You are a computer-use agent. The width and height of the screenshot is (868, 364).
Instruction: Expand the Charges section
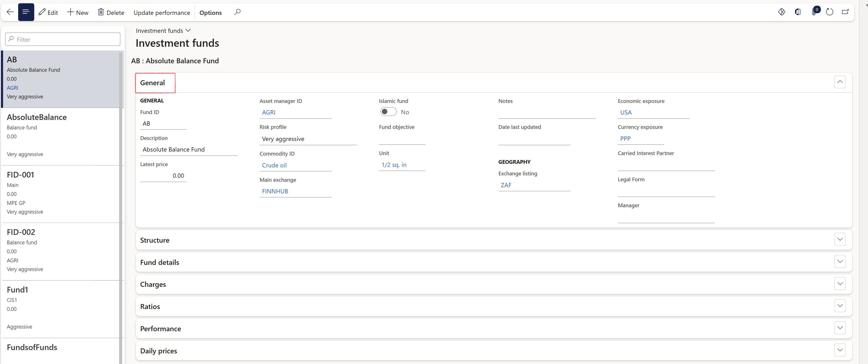point(840,284)
